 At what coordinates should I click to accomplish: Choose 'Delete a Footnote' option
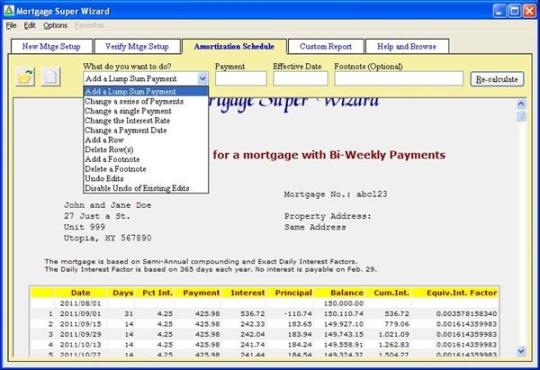click(x=146, y=169)
